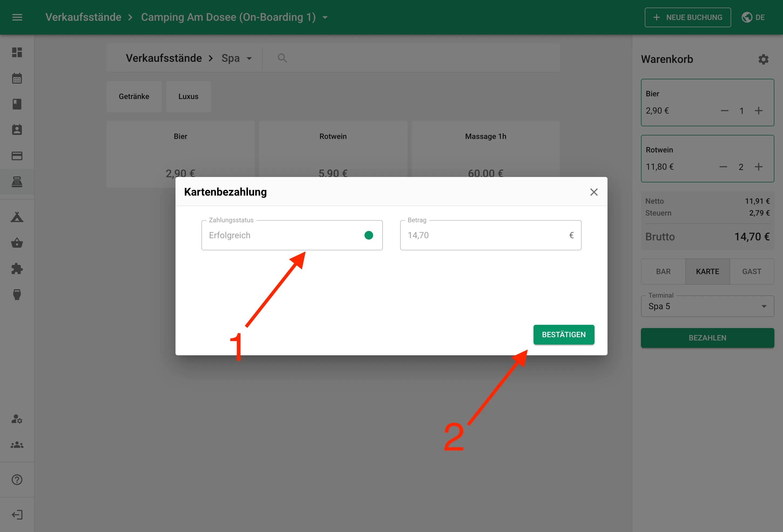Click the logout icon in sidebar
783x532 pixels.
coord(17,514)
